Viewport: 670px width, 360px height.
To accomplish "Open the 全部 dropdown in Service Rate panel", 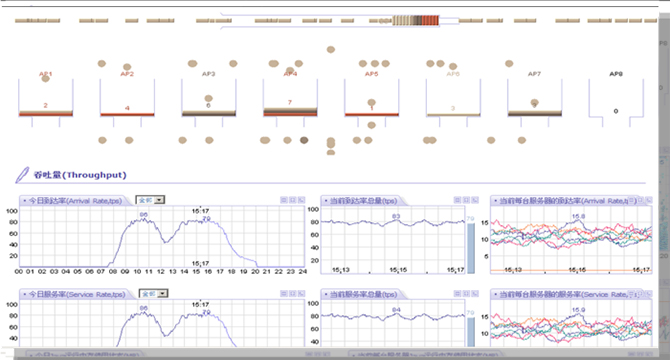I will (153, 294).
